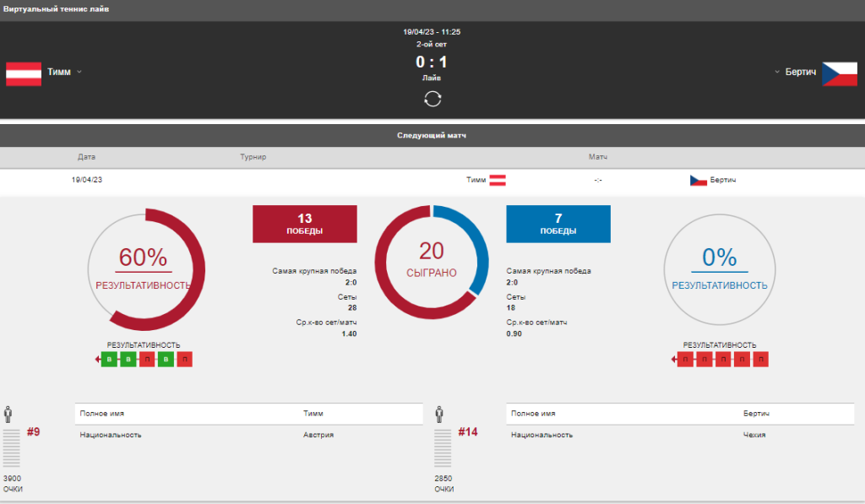
Task: Click the blue 7 Победы box
Action: [x=558, y=223]
